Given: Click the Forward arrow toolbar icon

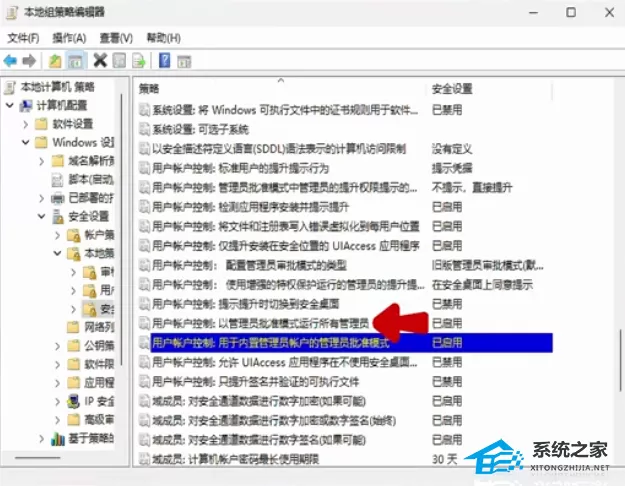Looking at the screenshot, I should tap(29, 61).
